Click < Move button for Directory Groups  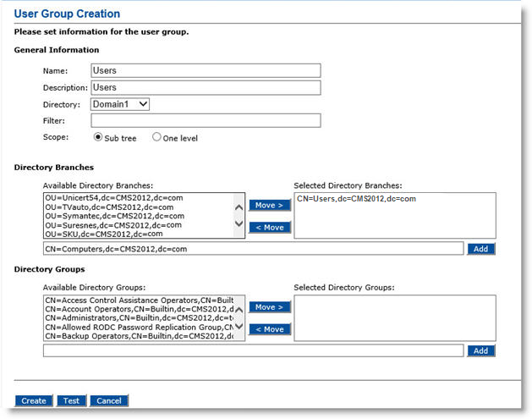coord(270,329)
